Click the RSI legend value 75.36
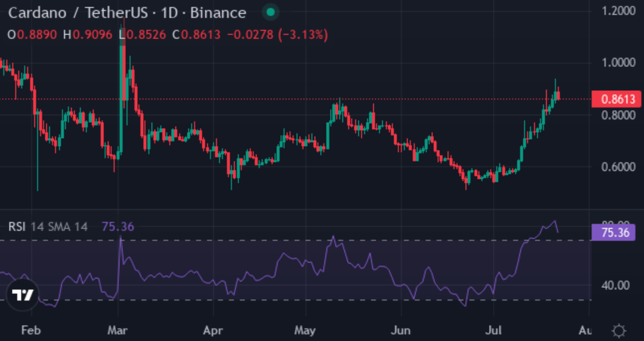This screenshot has width=644, height=341. (x=118, y=227)
